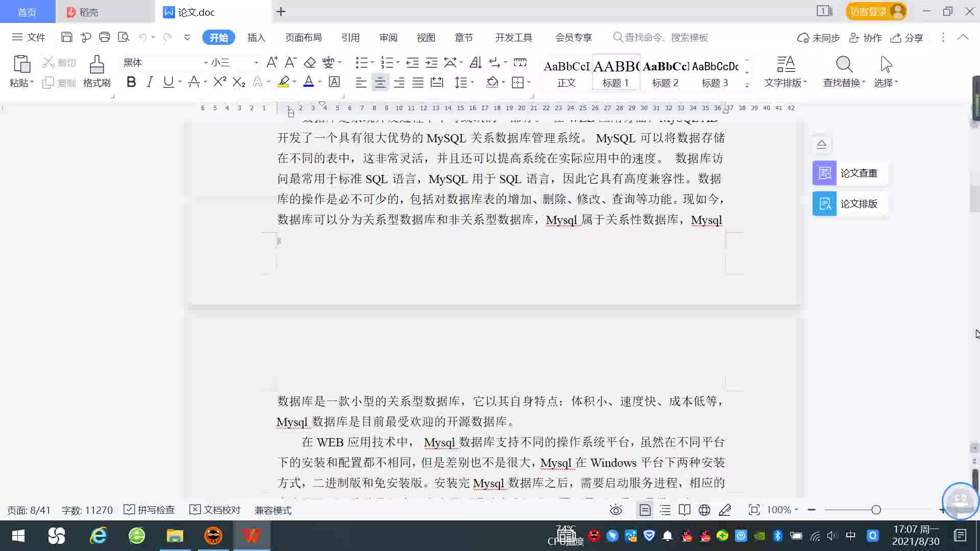Open the font name dropdown
The image size is (980, 551).
pos(206,62)
